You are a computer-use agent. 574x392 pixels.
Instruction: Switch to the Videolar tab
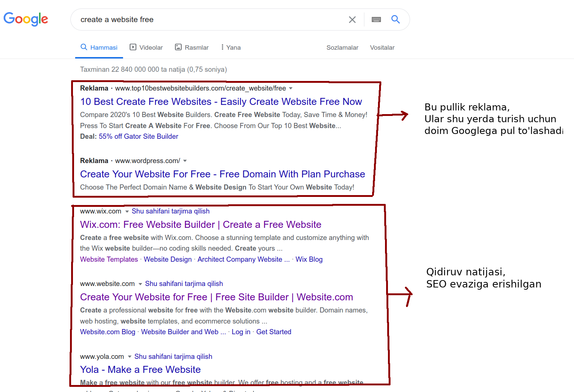pyautogui.click(x=146, y=47)
